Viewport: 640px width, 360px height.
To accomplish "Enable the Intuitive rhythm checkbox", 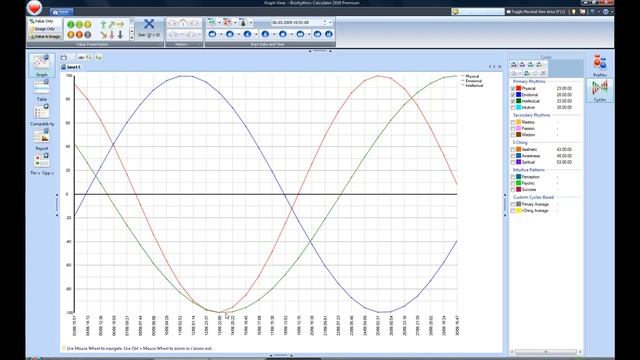I will (x=513, y=108).
